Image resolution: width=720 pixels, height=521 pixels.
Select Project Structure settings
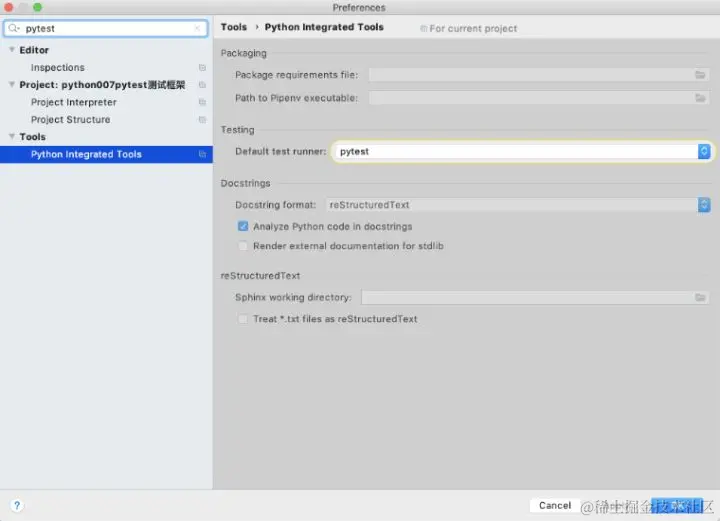point(70,119)
